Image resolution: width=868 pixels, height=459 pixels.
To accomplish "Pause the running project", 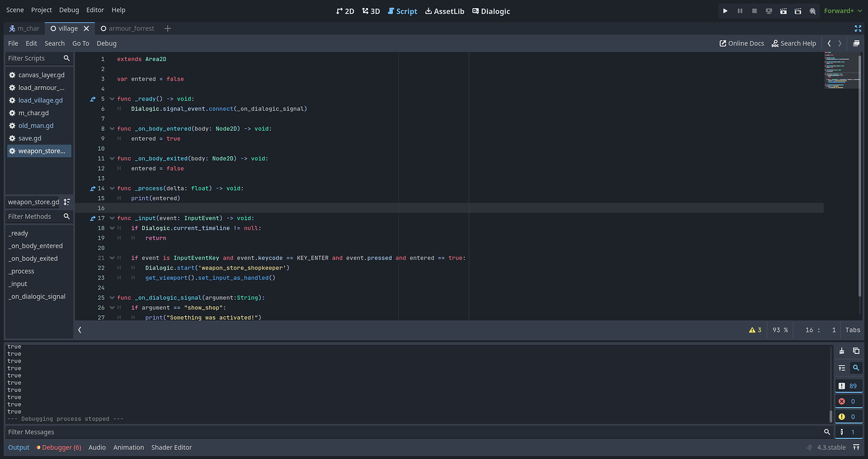I will click(x=740, y=11).
